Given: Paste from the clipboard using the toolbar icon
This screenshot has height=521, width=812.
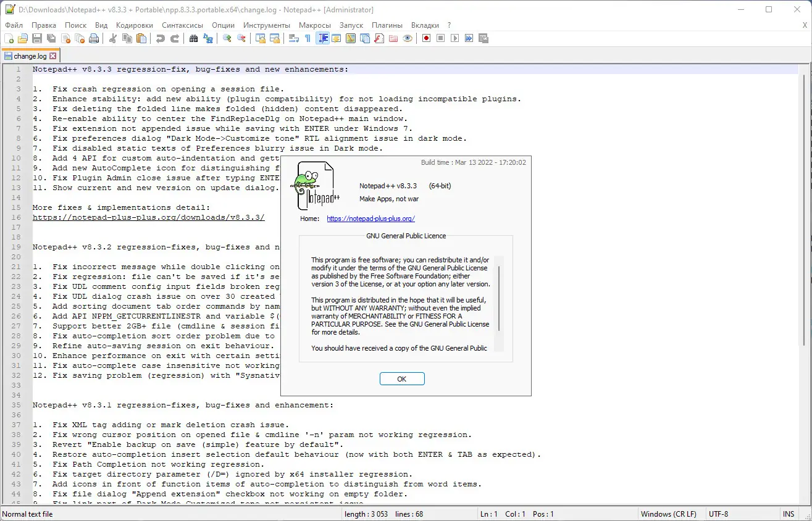Looking at the screenshot, I should [141, 38].
